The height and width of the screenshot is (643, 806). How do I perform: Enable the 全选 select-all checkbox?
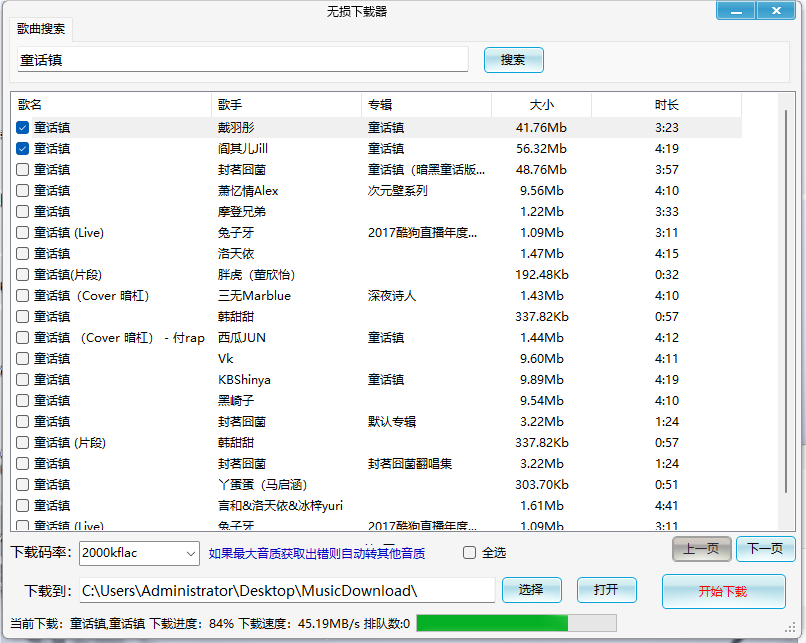(468, 553)
